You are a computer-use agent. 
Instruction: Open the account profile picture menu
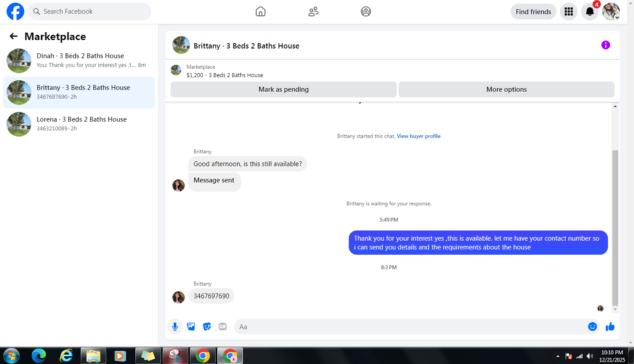(x=611, y=11)
